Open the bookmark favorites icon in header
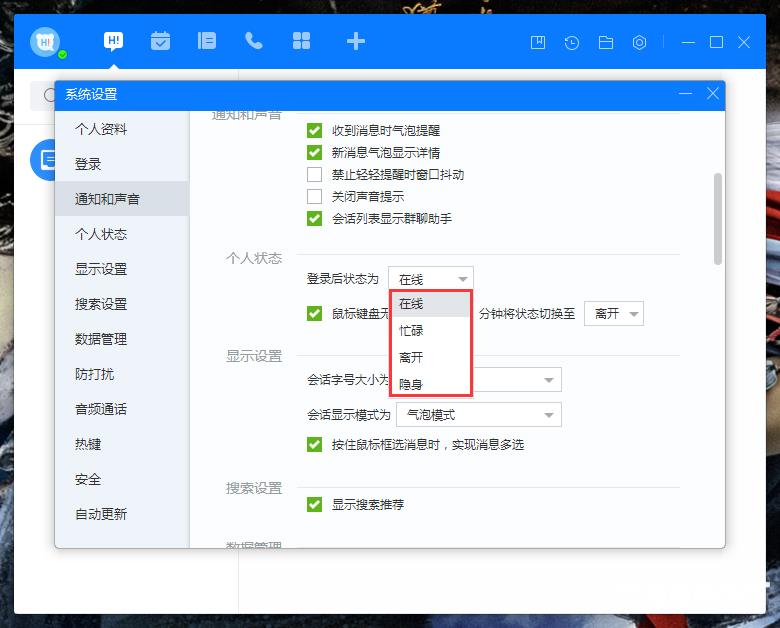This screenshot has height=628, width=780. click(538, 42)
